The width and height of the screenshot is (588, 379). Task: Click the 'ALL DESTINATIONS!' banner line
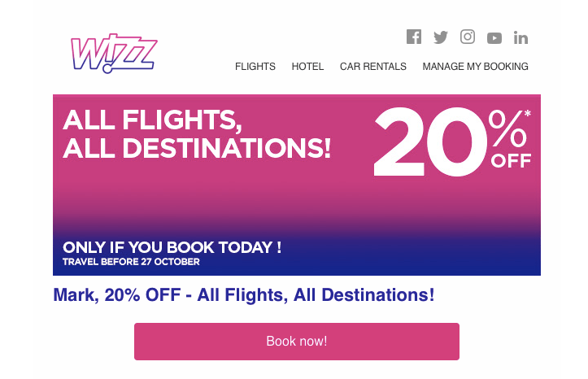pyautogui.click(x=197, y=149)
